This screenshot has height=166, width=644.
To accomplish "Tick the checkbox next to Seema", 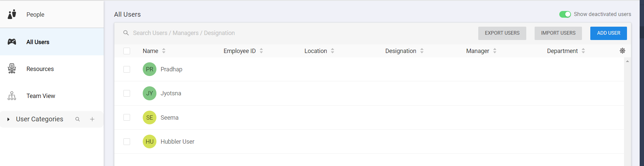I will [x=127, y=117].
